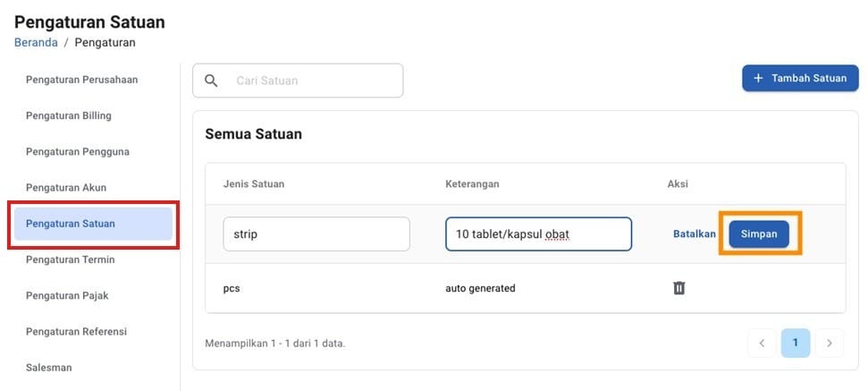The image size is (868, 391).
Task: Go to previous page chevron
Action: coord(761,343)
